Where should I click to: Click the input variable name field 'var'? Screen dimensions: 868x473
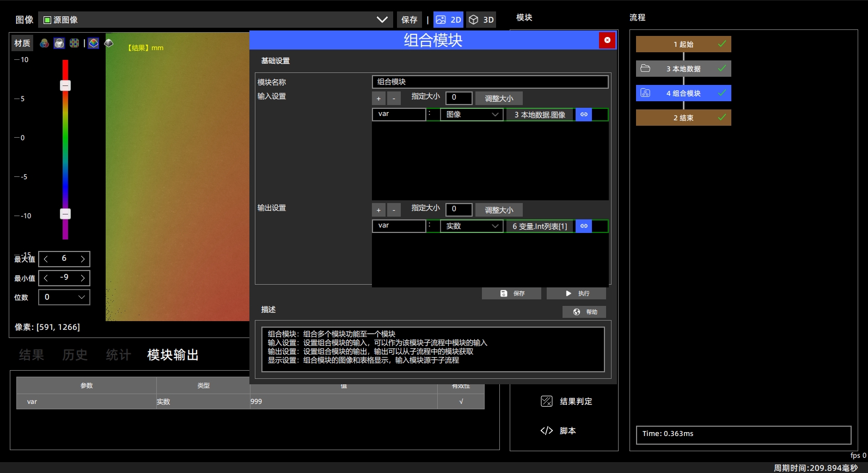click(399, 114)
